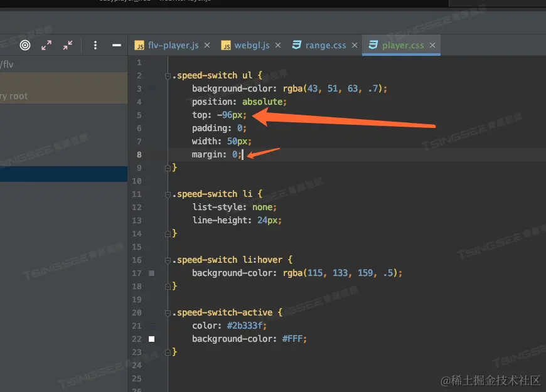Close the range.css tab
546x392 pixels.
click(355, 45)
